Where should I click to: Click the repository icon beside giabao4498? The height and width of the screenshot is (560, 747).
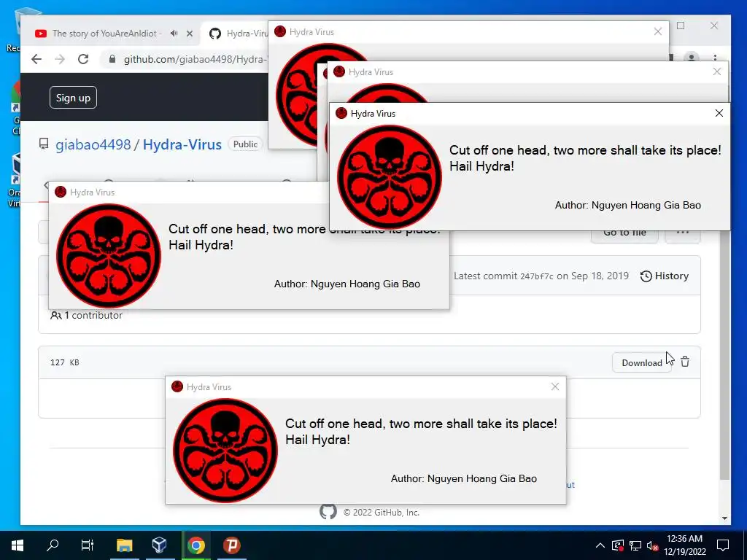click(44, 144)
